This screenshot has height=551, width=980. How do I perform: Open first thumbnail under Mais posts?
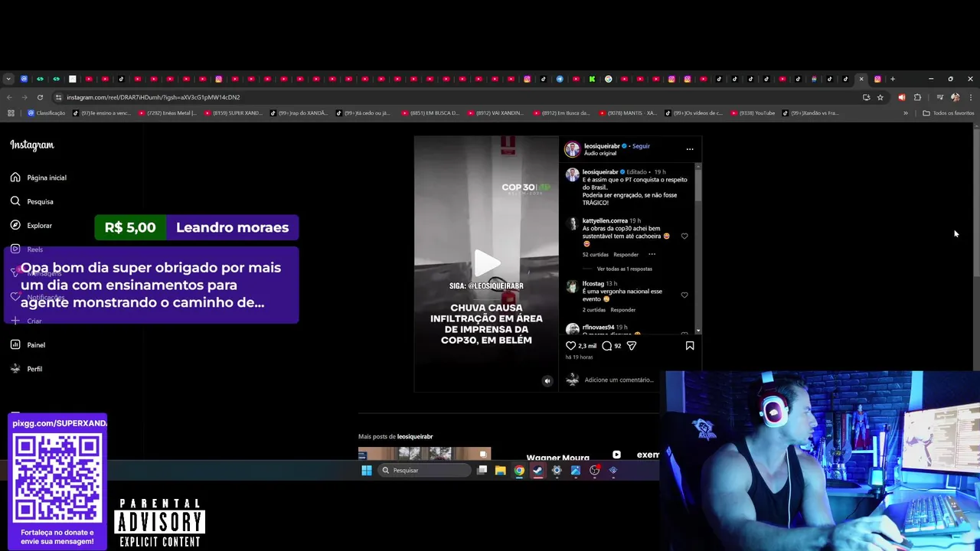pos(424,454)
